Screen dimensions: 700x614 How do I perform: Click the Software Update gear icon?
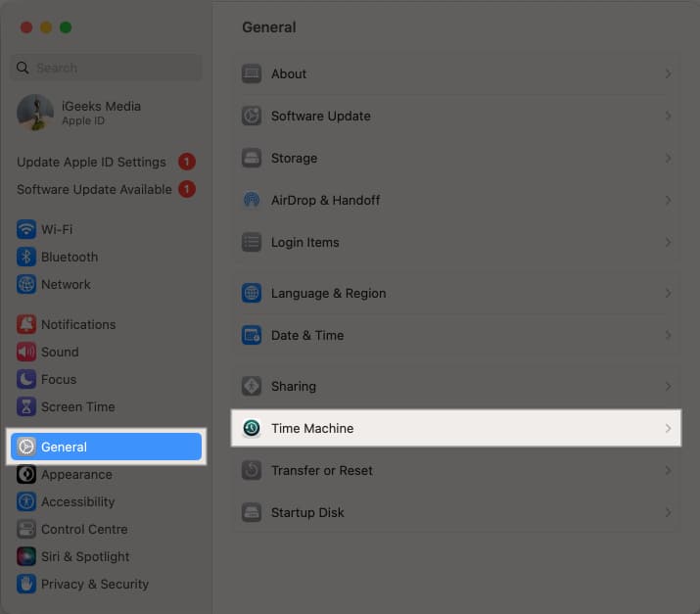pos(252,116)
